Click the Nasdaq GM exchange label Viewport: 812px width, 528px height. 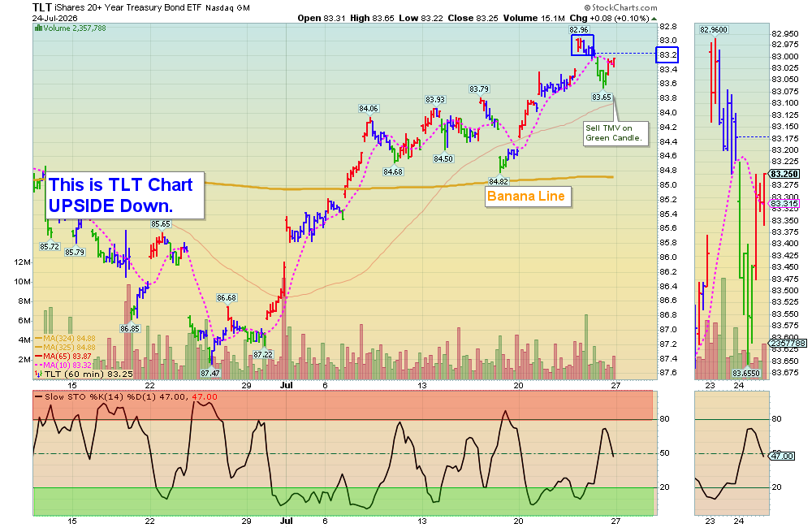(x=227, y=8)
